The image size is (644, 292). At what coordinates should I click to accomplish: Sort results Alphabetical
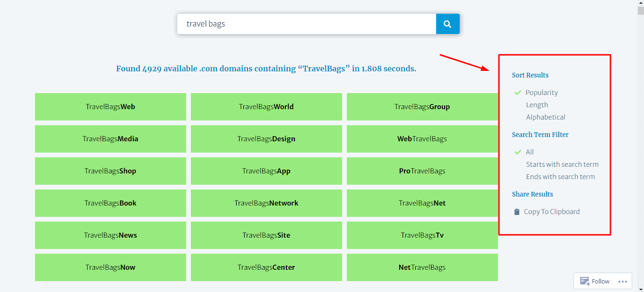[545, 117]
